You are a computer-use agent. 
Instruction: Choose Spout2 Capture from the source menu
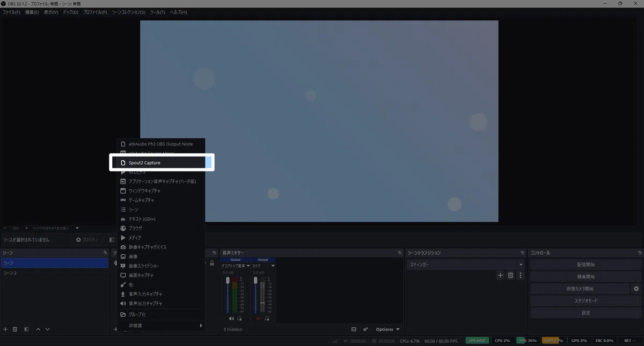tap(161, 163)
